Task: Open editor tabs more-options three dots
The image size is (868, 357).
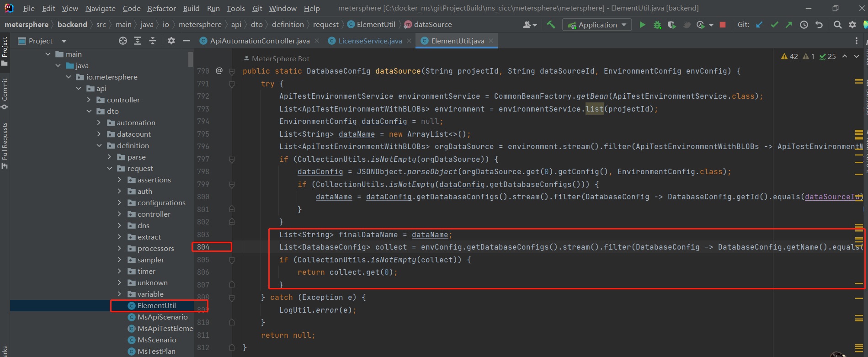Action: (x=857, y=41)
